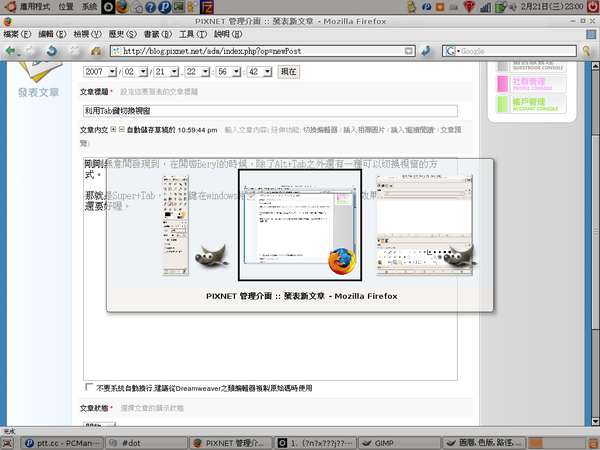Switch to the GIMP taskbar window
Viewport: 600px width, 450px height.
399,443
